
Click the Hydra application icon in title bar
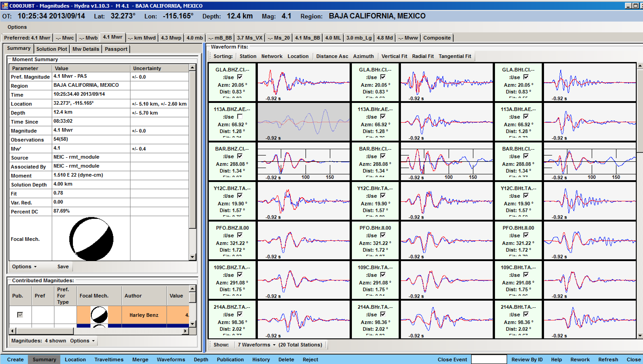pos(4,5)
